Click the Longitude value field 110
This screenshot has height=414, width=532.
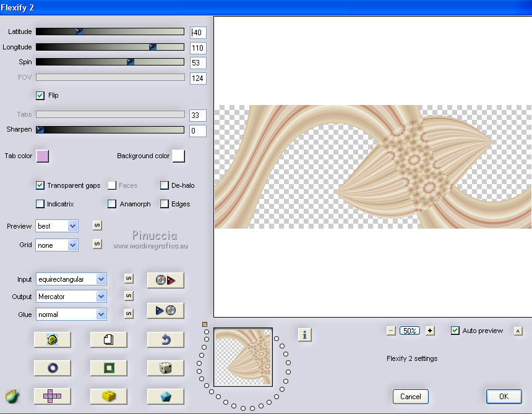[198, 48]
